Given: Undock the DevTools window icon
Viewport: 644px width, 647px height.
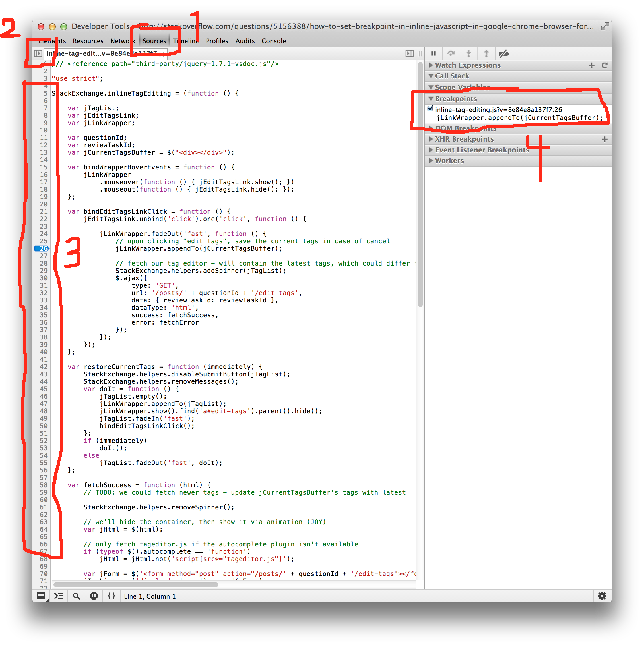Looking at the screenshot, I should (41, 596).
